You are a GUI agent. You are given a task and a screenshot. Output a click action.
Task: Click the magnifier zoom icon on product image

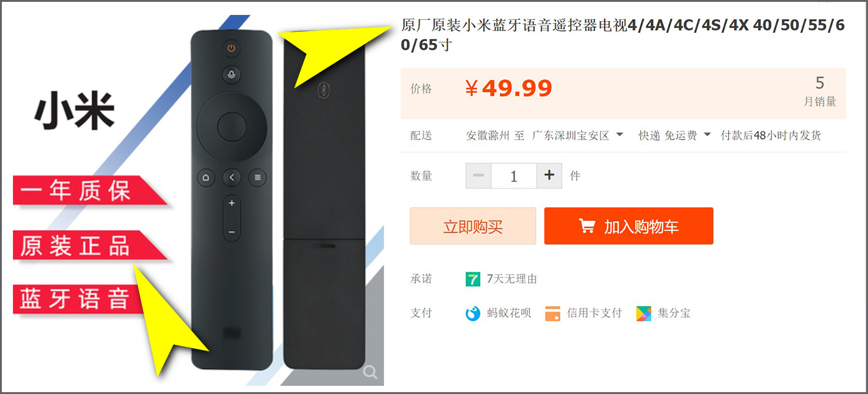(x=370, y=372)
